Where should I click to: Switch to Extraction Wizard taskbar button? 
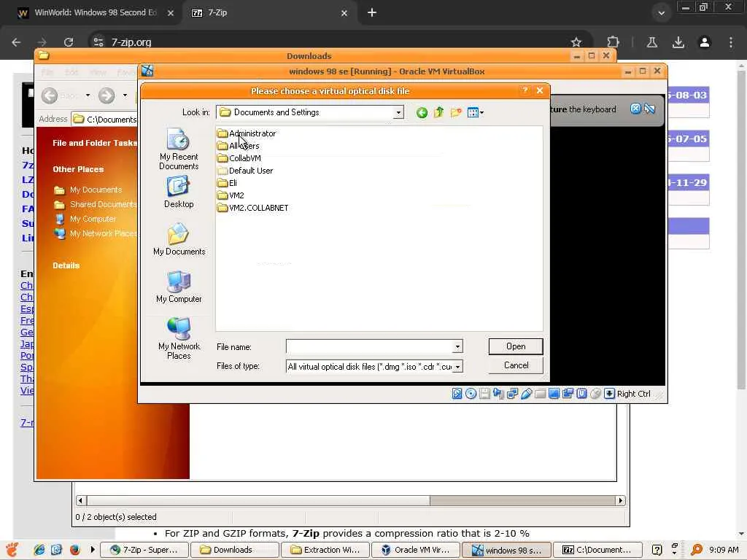pyautogui.click(x=325, y=550)
